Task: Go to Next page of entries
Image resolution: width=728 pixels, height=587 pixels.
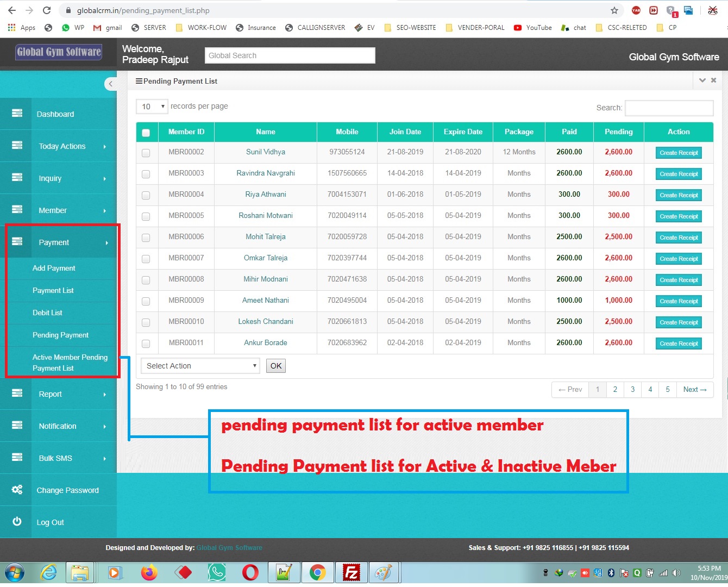Action: pyautogui.click(x=695, y=389)
